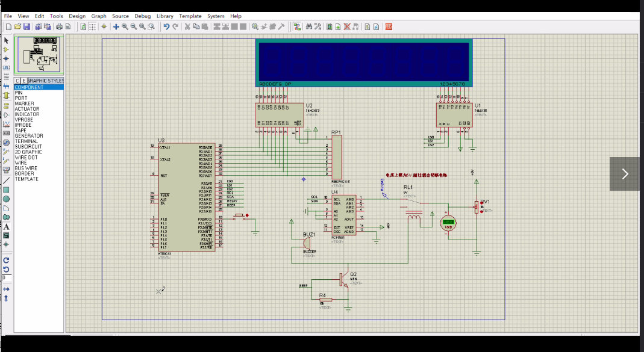Open the File menu
Screen dimensions: 644x352
point(8,16)
